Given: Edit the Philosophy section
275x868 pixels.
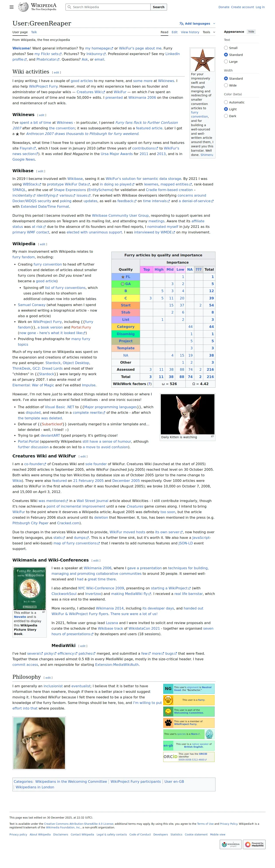Looking at the screenshot, I should (48, 678).
